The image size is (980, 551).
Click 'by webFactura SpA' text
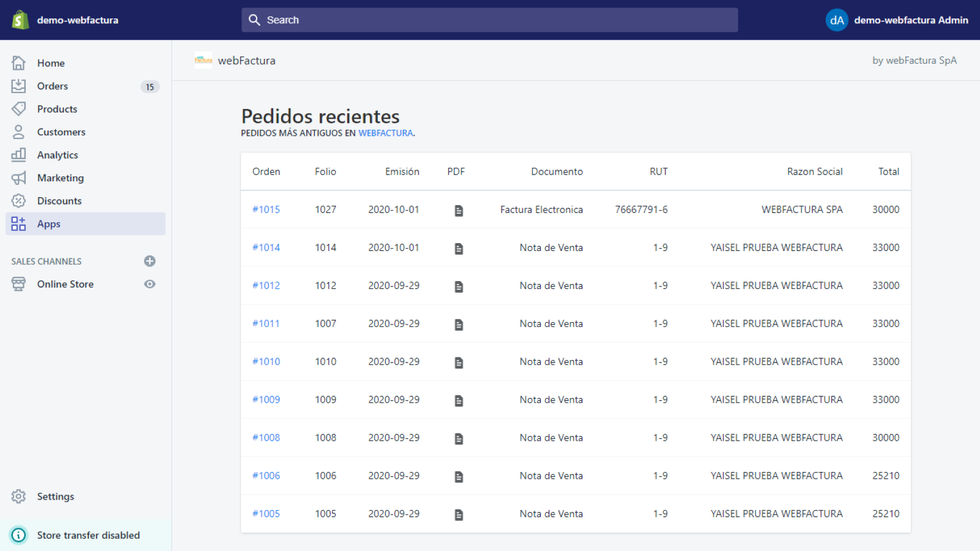[x=914, y=60]
